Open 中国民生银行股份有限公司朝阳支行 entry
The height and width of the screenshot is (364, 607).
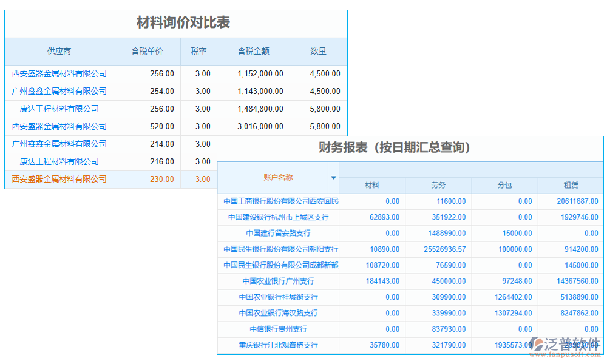tap(277, 249)
